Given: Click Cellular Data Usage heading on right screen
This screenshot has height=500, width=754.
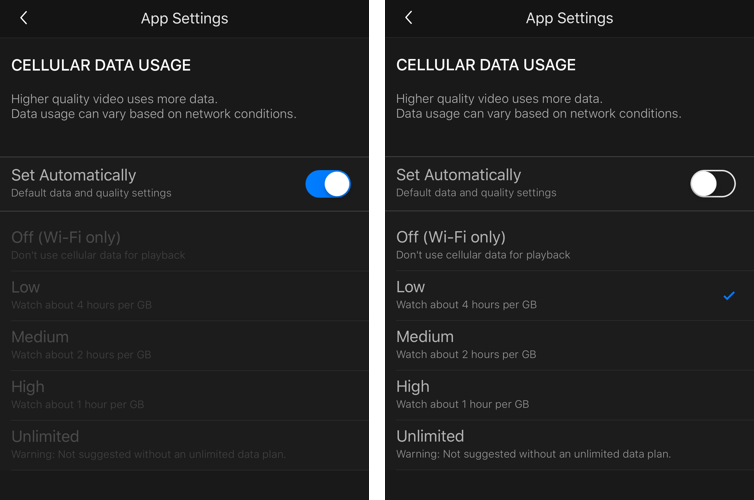Looking at the screenshot, I should pyautogui.click(x=486, y=65).
